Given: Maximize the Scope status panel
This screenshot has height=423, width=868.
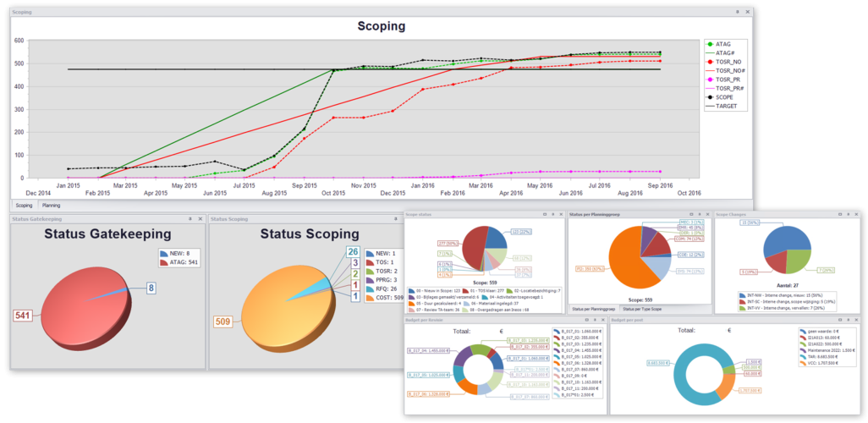Looking at the screenshot, I should click(546, 215).
